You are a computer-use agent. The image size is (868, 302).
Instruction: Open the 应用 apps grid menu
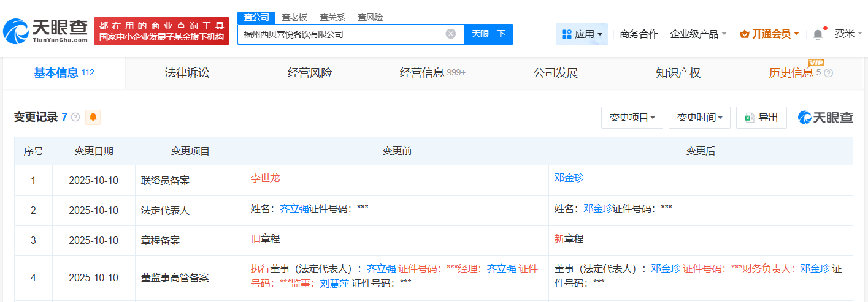coord(582,34)
